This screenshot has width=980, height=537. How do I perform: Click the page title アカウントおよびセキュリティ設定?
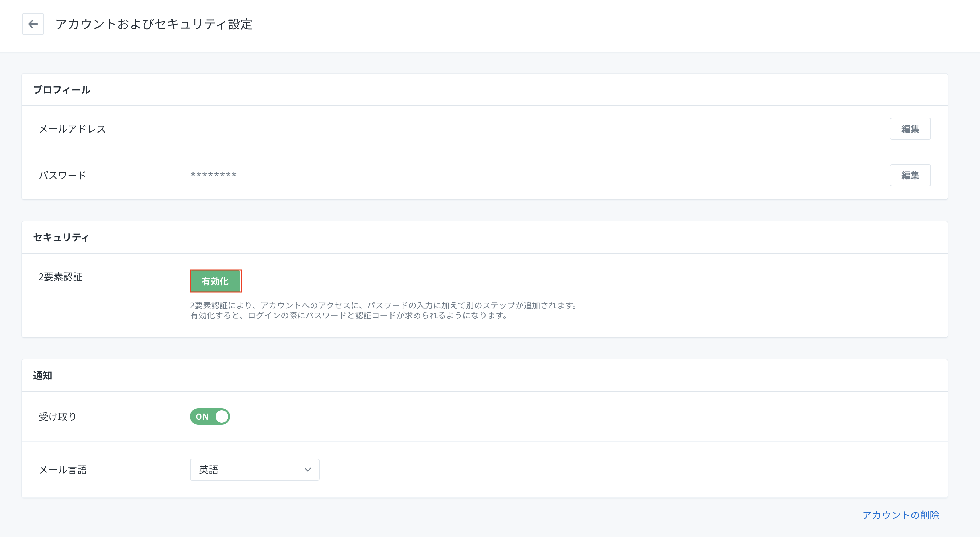[154, 24]
